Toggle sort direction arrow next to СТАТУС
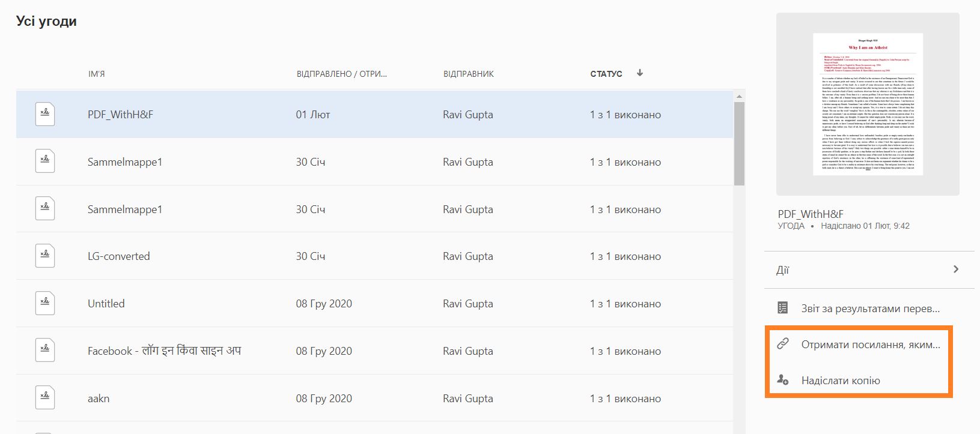 [x=640, y=73]
